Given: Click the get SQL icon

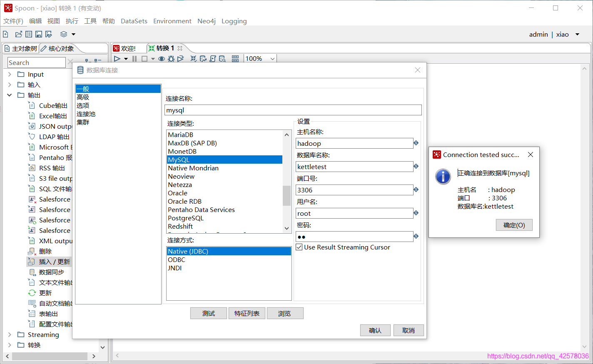Looking at the screenshot, I should coord(213,59).
